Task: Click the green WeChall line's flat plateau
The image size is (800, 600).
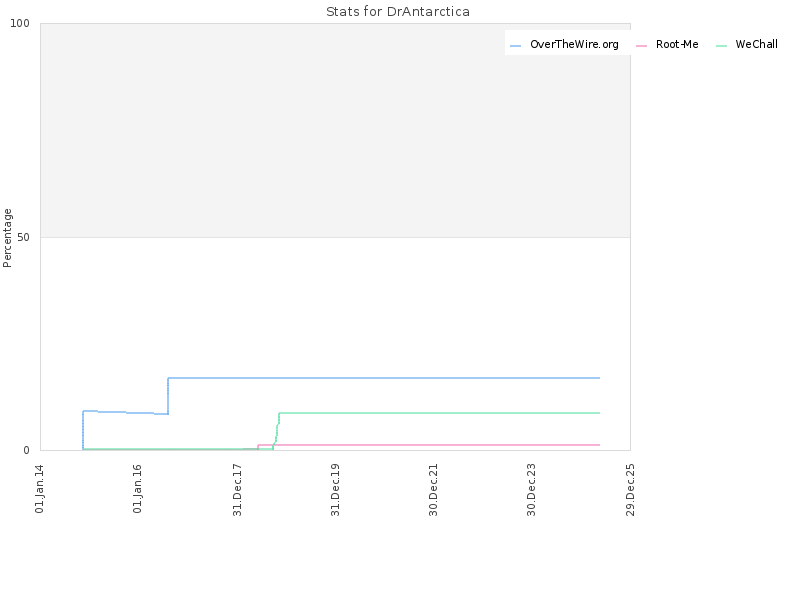Action: [439, 413]
